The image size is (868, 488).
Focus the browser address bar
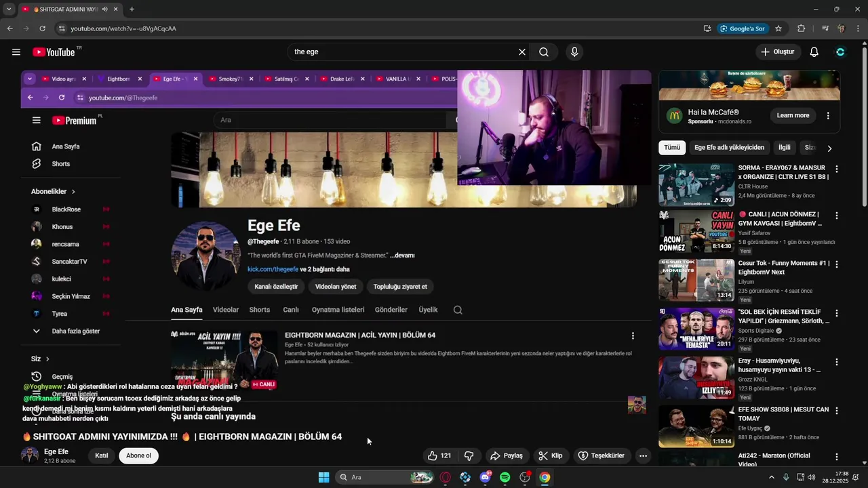point(380,28)
